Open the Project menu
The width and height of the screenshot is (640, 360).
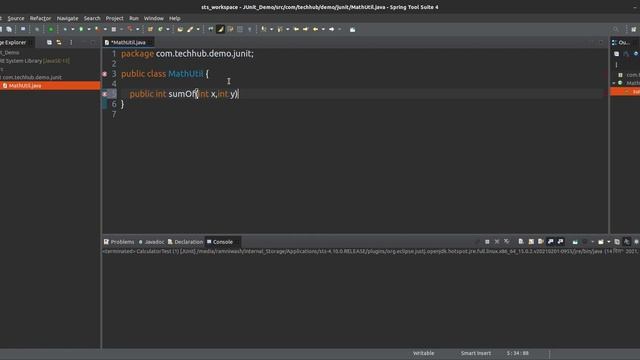(x=114, y=18)
